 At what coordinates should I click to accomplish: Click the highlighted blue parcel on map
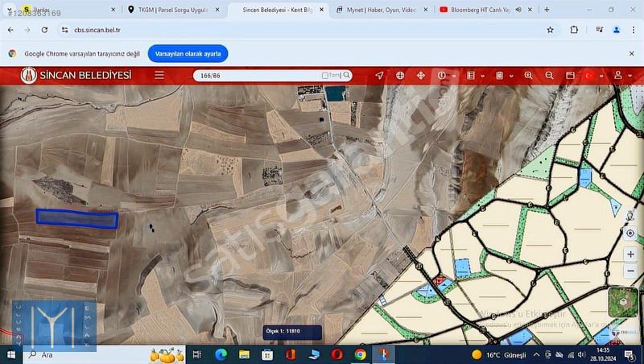tap(77, 219)
